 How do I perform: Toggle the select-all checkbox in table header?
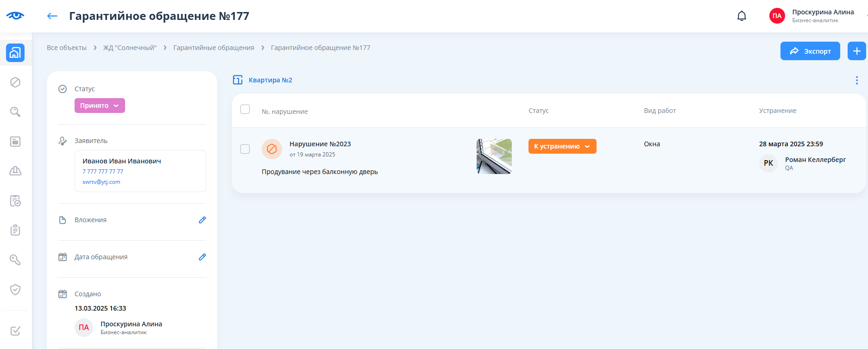[245, 110]
